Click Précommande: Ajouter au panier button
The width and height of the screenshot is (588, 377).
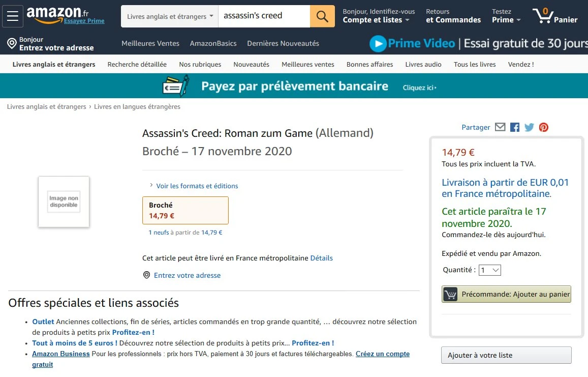pos(506,294)
